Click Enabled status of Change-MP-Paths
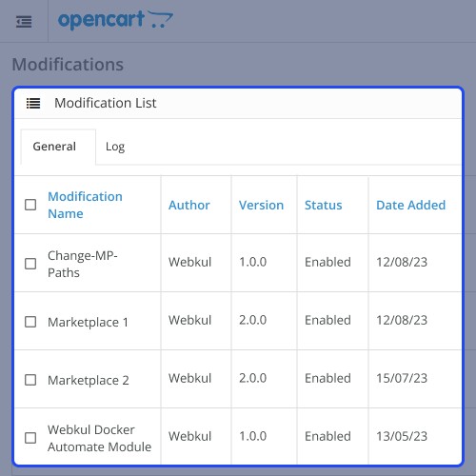This screenshot has height=476, width=476. (327, 262)
